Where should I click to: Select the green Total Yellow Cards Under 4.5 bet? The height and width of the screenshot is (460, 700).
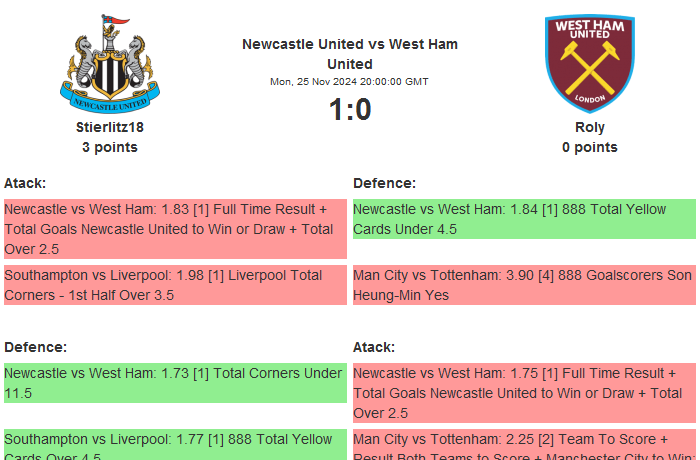point(524,219)
